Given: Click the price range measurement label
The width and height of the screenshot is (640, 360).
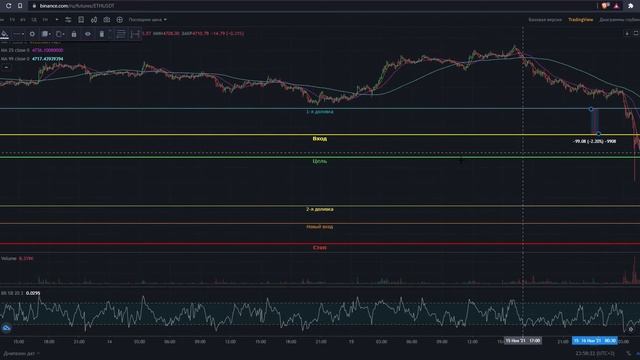Looking at the screenshot, I should pyautogui.click(x=594, y=141).
